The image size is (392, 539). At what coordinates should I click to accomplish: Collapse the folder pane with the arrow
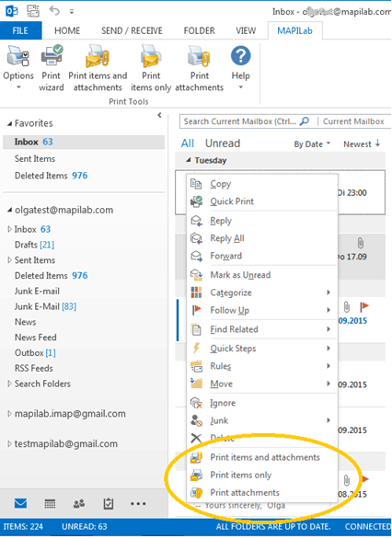[159, 115]
